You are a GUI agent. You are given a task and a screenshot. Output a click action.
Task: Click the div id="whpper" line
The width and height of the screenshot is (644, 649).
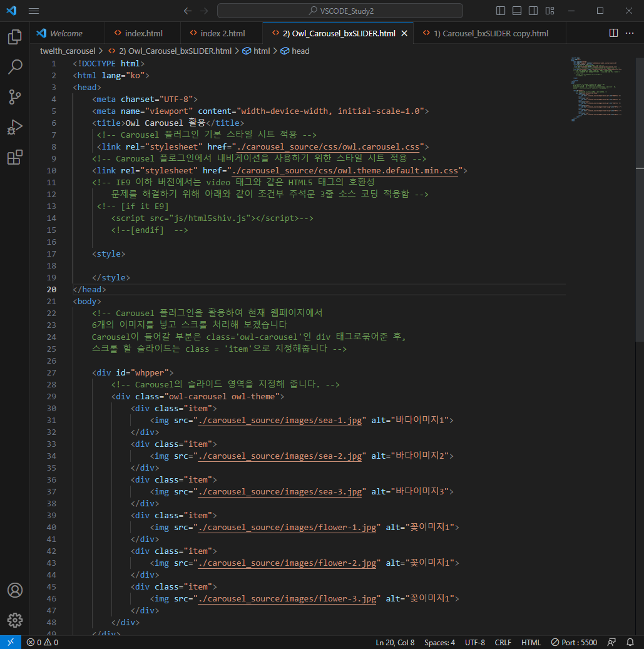133,373
